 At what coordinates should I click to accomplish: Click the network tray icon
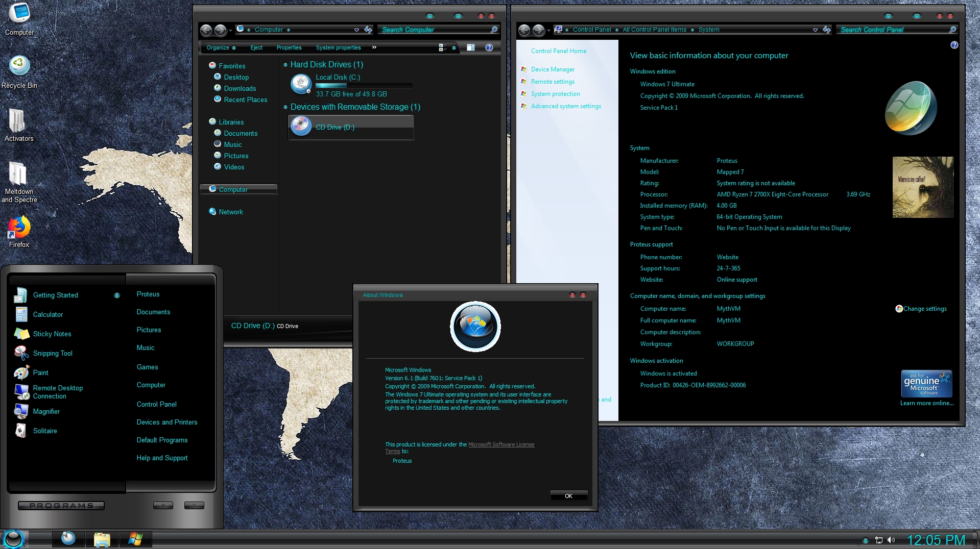pyautogui.click(x=879, y=540)
